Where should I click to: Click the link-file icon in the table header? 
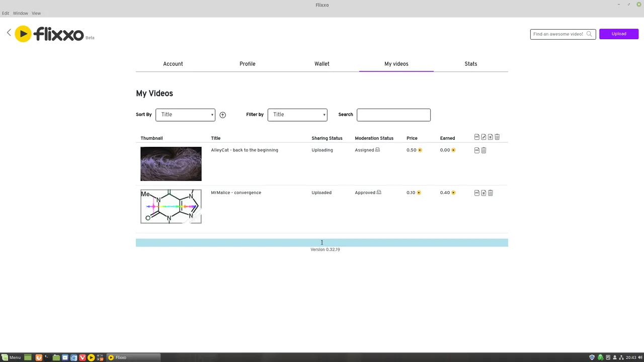click(x=477, y=137)
